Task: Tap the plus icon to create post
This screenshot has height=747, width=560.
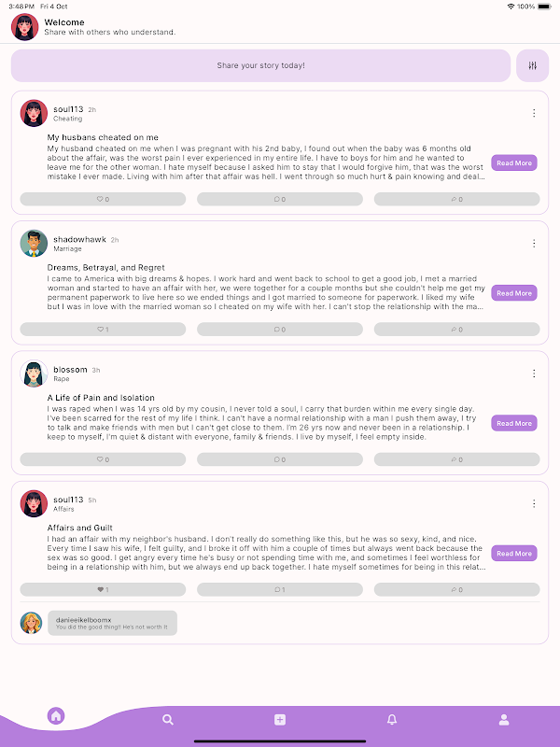Action: (280, 719)
